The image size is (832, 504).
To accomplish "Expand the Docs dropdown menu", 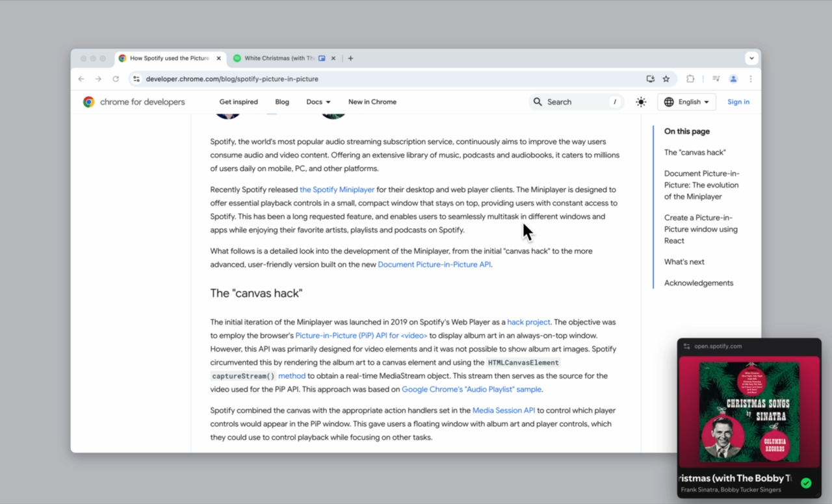I will (x=318, y=102).
